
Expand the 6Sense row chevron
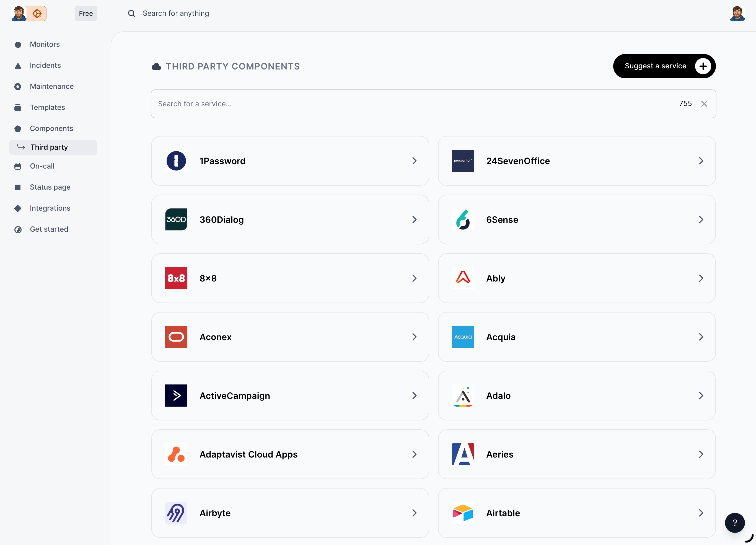tap(701, 219)
